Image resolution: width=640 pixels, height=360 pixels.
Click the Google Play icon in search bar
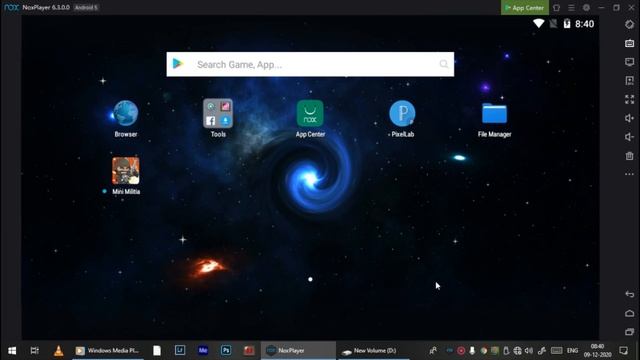point(178,64)
